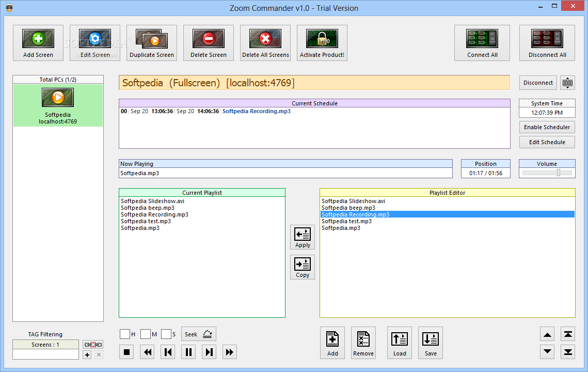Skip to the previous track
Image resolution: width=588 pixels, height=372 pixels.
[168, 352]
